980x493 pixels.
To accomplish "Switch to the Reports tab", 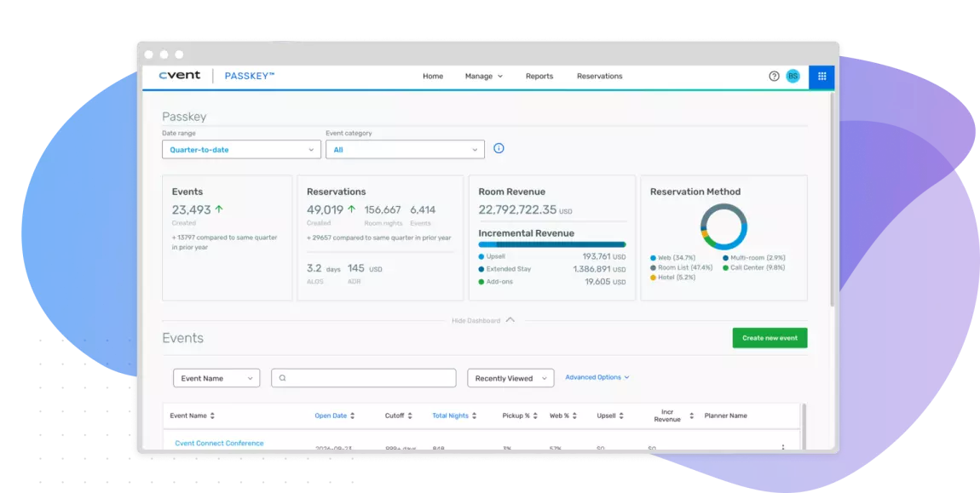I will click(x=539, y=76).
